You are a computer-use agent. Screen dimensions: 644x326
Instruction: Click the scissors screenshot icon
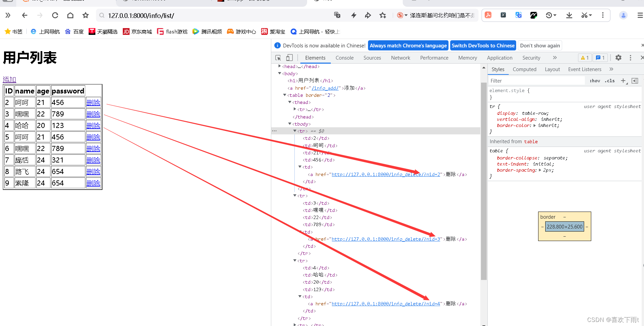click(584, 15)
